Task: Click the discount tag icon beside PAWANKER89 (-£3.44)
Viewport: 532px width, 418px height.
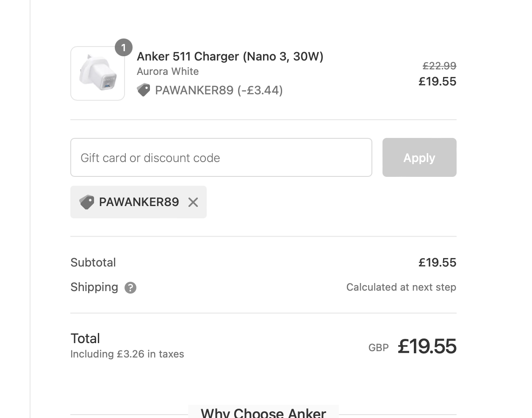Action: (144, 90)
